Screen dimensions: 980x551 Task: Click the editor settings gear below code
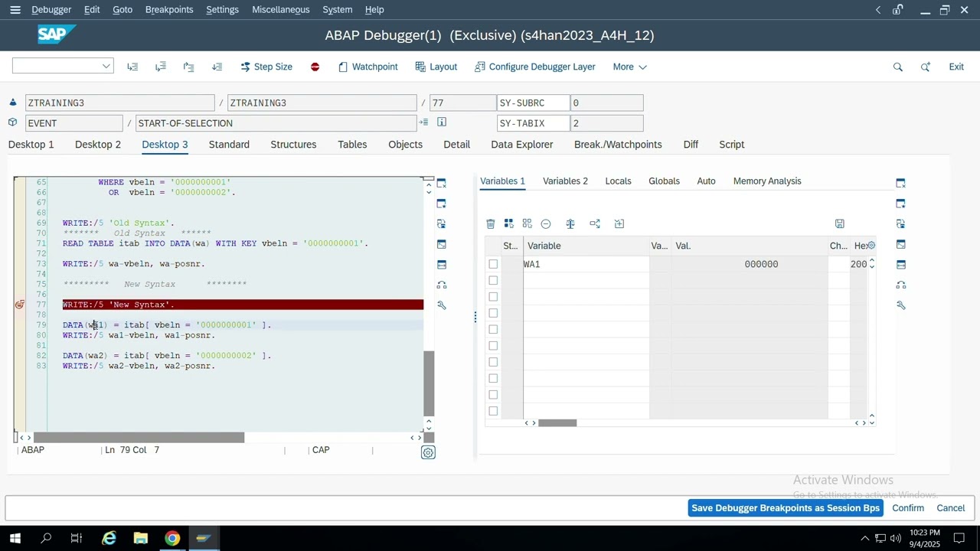(x=428, y=452)
